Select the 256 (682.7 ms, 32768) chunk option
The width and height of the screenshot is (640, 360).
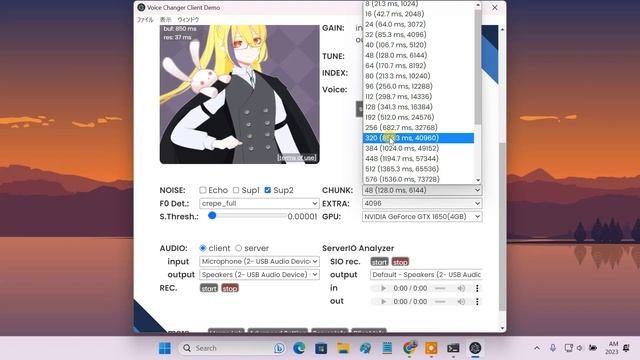[x=418, y=127]
